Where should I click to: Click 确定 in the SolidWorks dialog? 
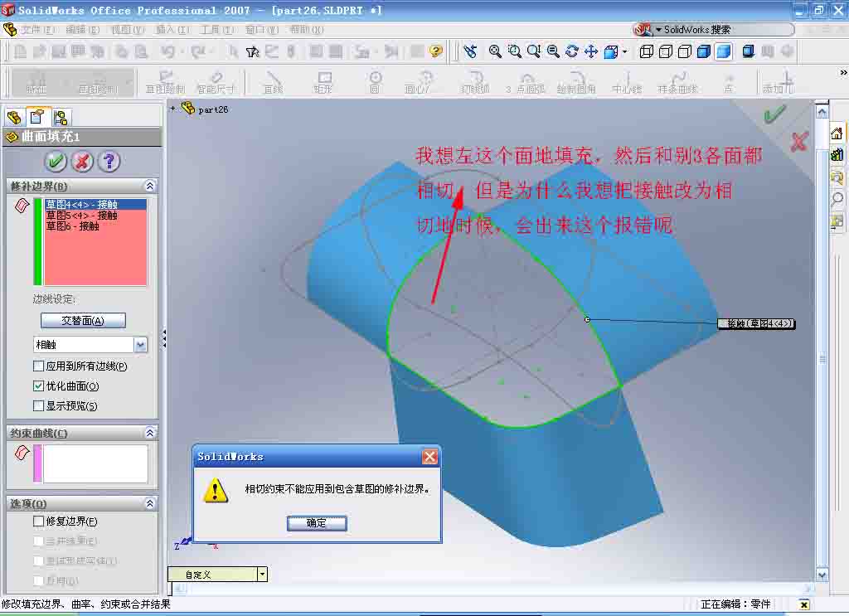[x=317, y=523]
